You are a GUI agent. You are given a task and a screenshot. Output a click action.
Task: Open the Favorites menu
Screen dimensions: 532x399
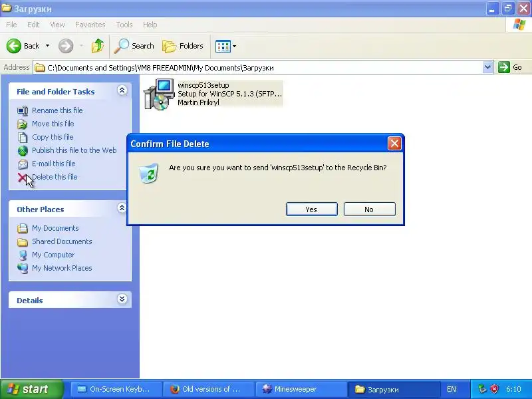(90, 25)
